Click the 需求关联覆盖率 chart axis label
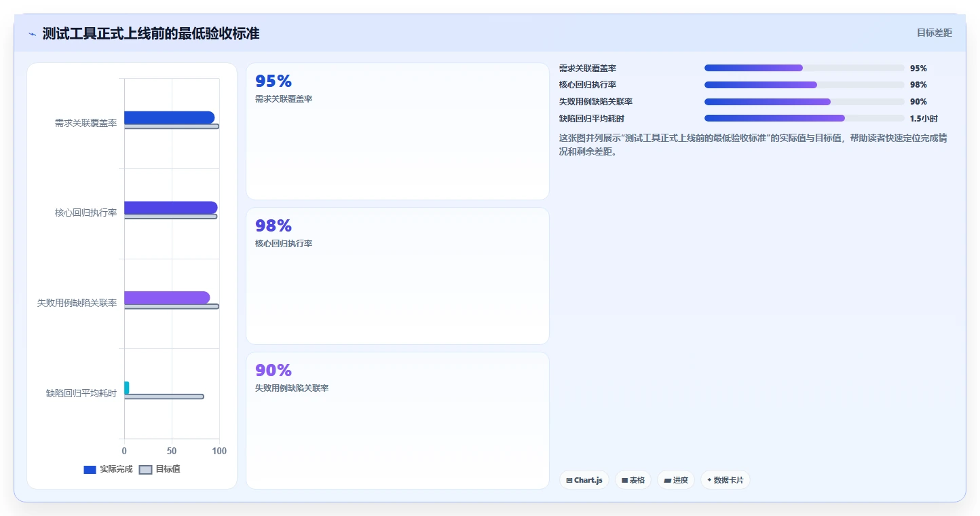 click(86, 123)
